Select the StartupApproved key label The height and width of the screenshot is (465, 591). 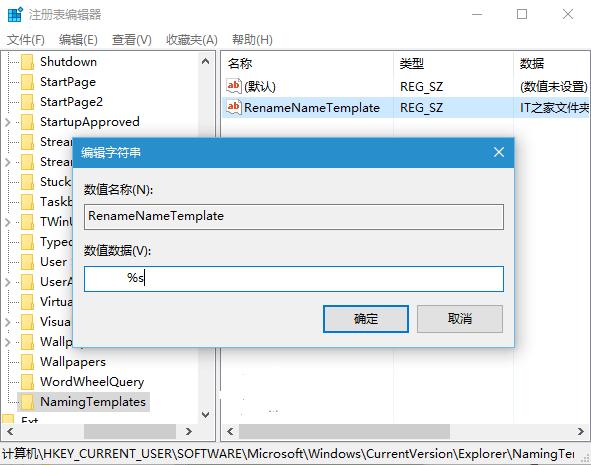(90, 122)
